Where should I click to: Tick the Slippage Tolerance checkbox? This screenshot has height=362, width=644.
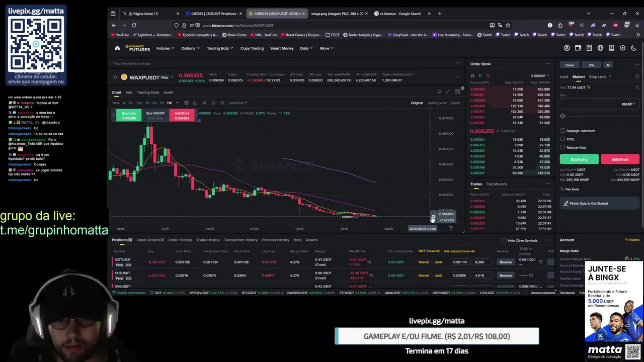562,131
